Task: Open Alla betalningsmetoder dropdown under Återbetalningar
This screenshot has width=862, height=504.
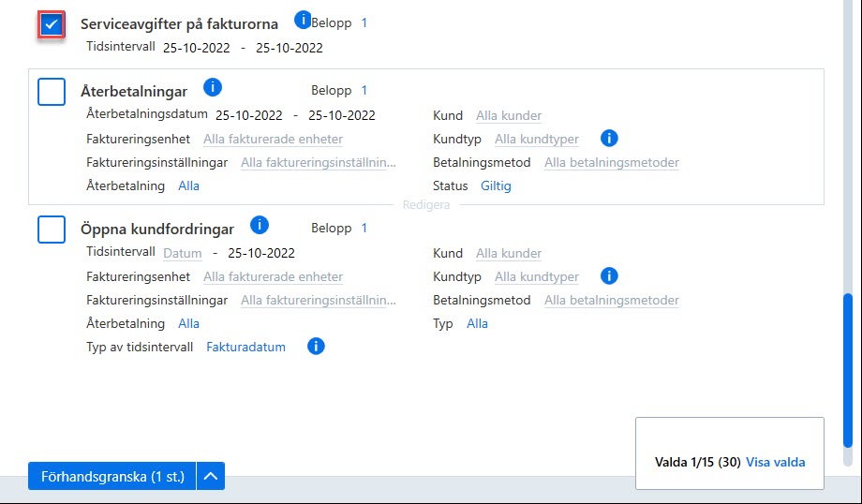Action: pos(611,162)
